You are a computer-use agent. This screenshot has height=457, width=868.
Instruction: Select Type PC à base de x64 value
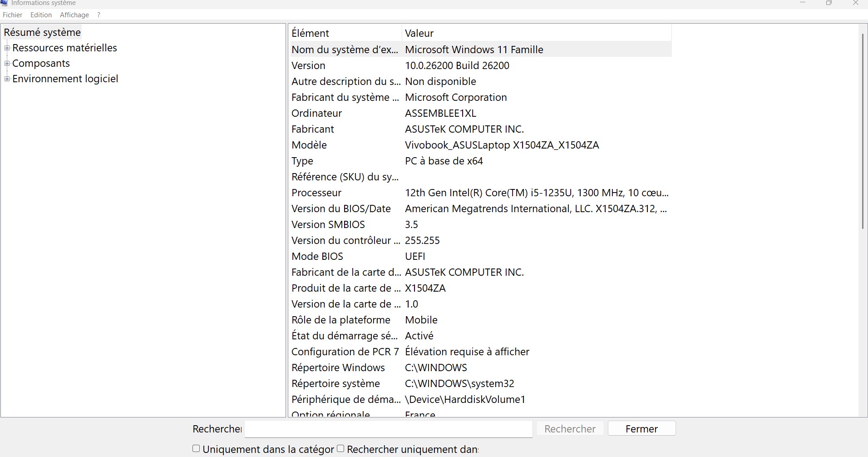(444, 161)
